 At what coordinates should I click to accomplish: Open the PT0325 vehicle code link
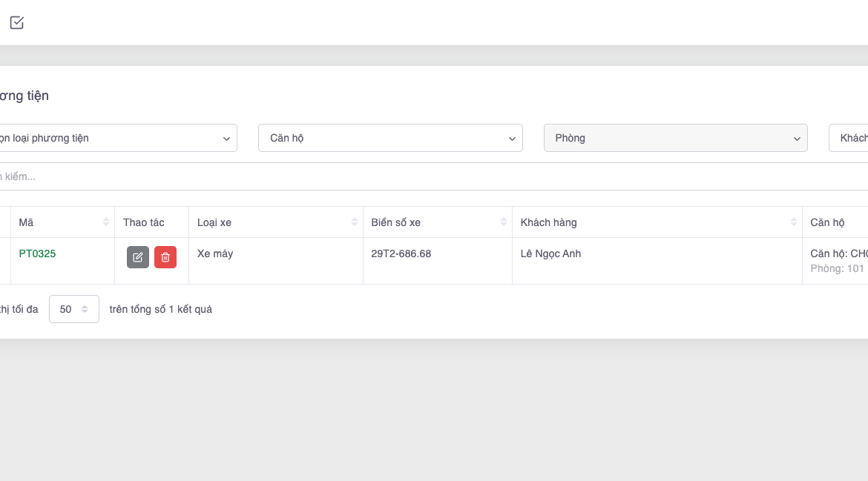[x=37, y=253]
